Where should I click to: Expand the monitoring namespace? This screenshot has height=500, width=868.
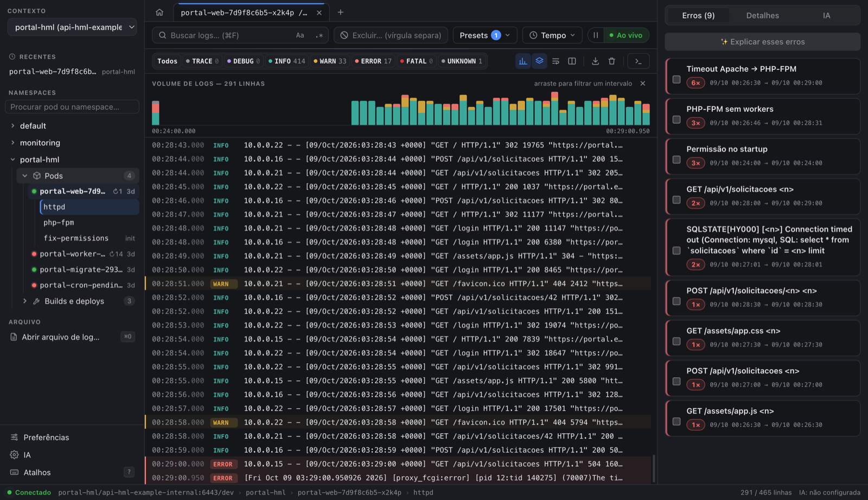click(x=13, y=143)
